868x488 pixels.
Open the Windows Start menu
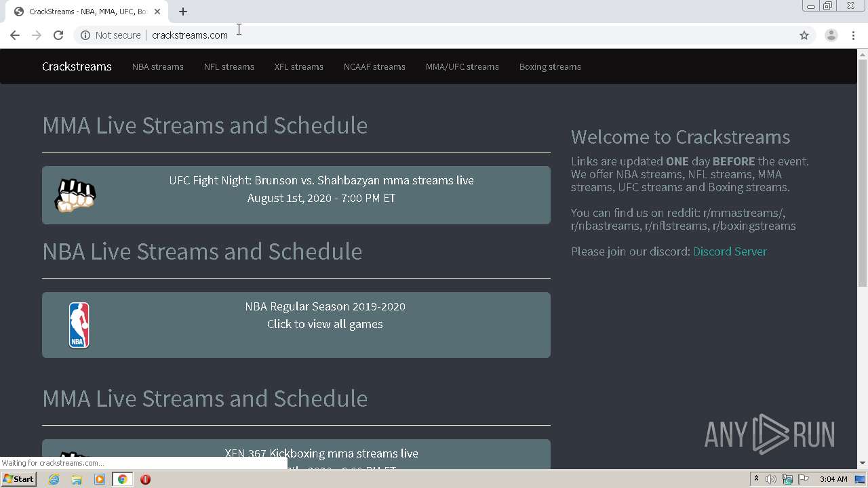pyautogui.click(x=19, y=479)
